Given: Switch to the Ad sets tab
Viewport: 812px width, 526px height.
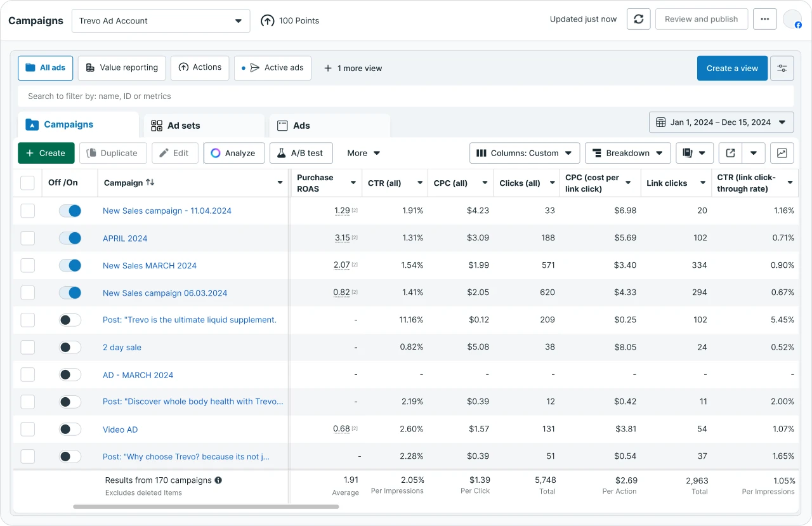Looking at the screenshot, I should [x=204, y=126].
